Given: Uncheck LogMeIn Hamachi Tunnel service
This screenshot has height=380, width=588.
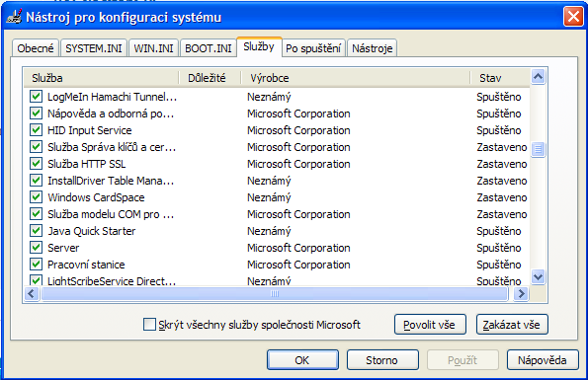Looking at the screenshot, I should 36,97.
